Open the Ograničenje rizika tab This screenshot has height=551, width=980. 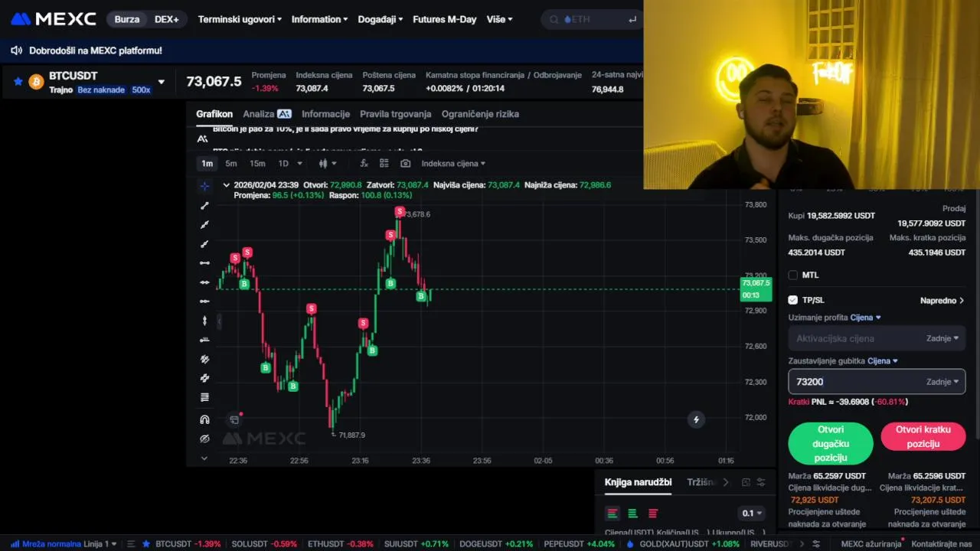coord(480,114)
